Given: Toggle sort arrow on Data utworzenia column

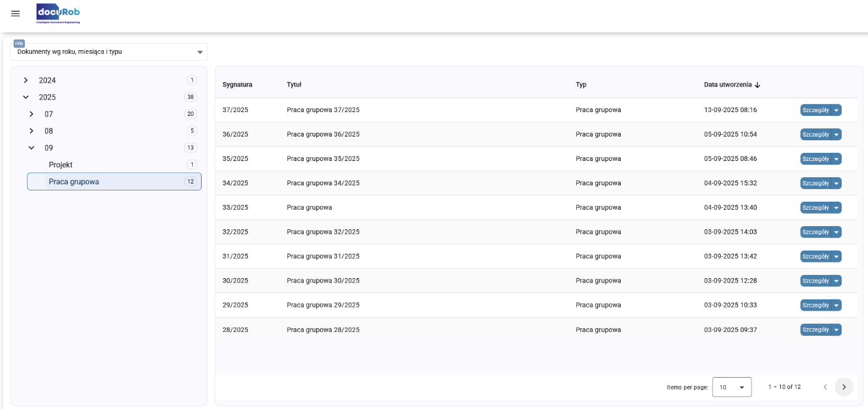Looking at the screenshot, I should coord(757,85).
